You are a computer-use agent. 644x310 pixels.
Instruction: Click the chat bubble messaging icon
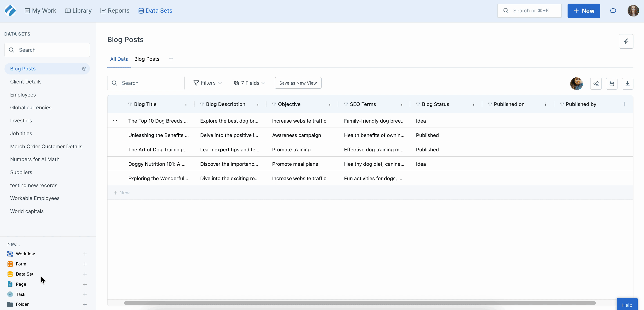(613, 11)
